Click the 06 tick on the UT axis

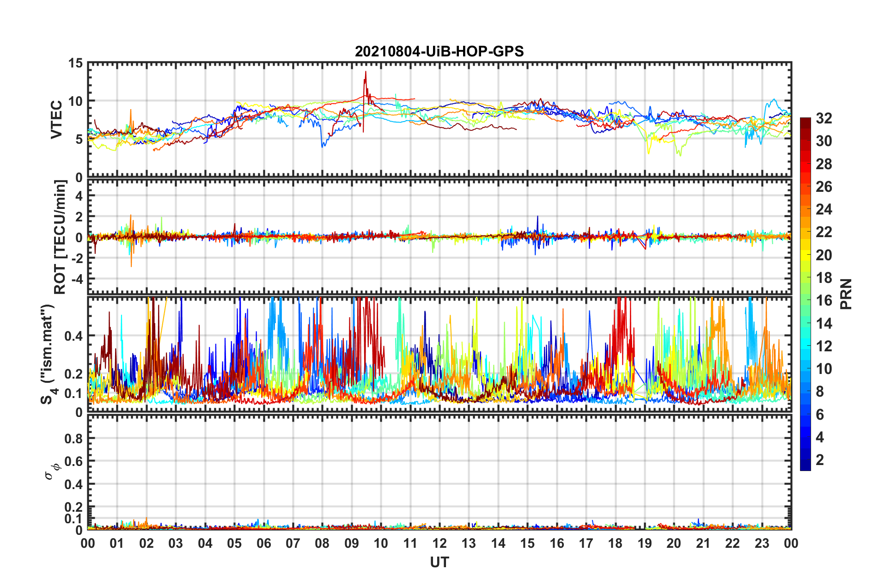(x=263, y=543)
